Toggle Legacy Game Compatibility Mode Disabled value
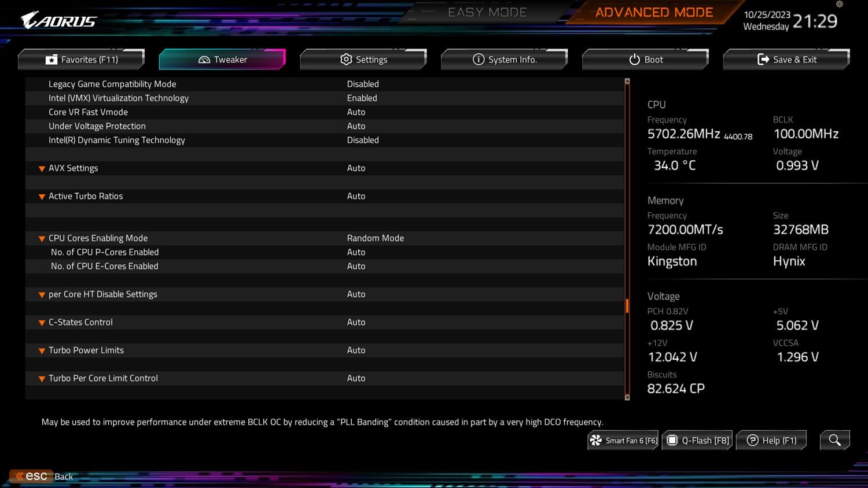Image resolution: width=868 pixels, height=488 pixels. 363,84
